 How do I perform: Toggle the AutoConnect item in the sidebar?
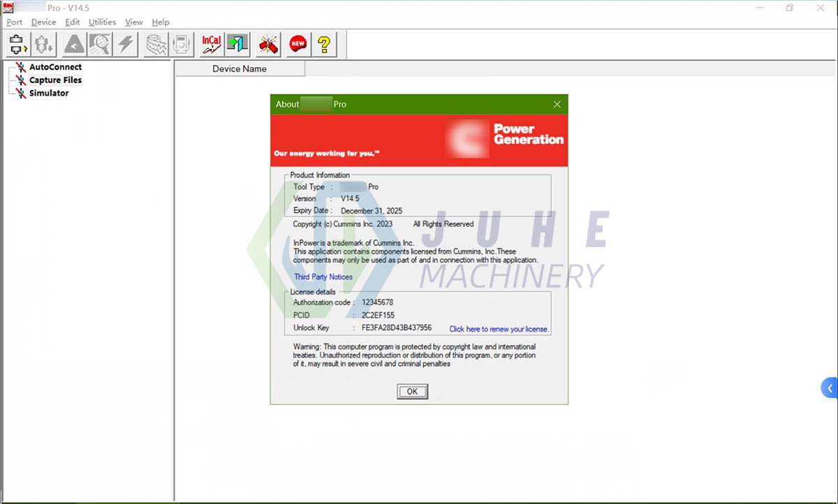tap(56, 67)
